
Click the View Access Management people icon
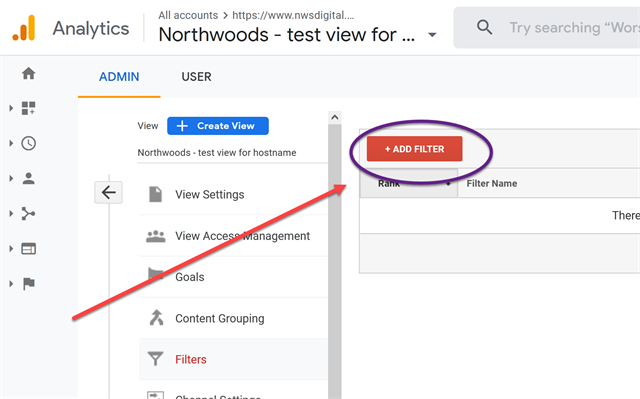[156, 236]
